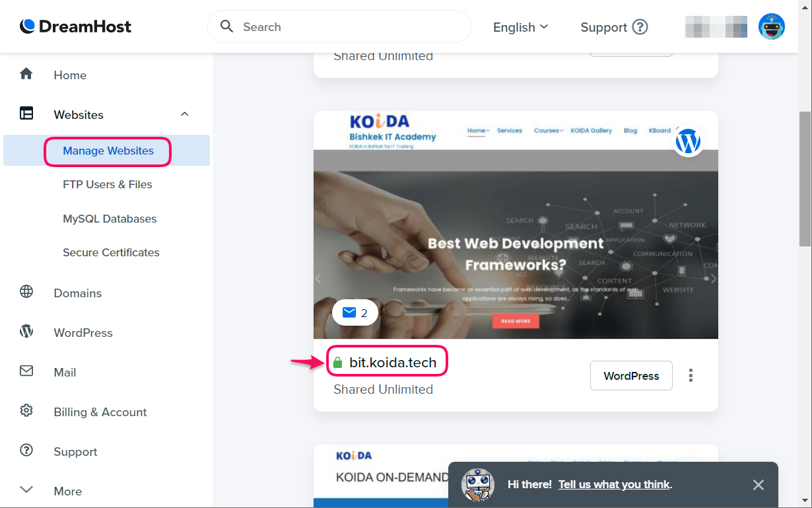Open More in sidebar
812x508 pixels.
tap(68, 491)
